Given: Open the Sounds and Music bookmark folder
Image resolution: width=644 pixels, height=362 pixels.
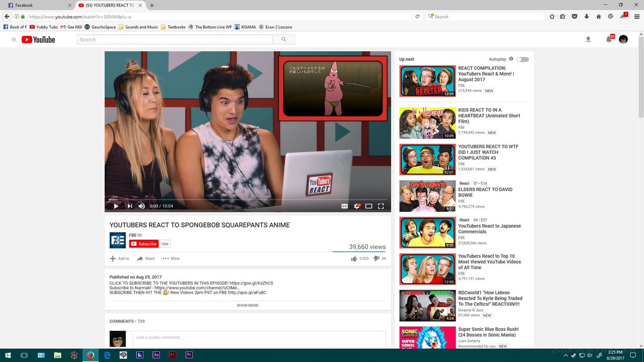Looking at the screenshot, I should 138,27.
